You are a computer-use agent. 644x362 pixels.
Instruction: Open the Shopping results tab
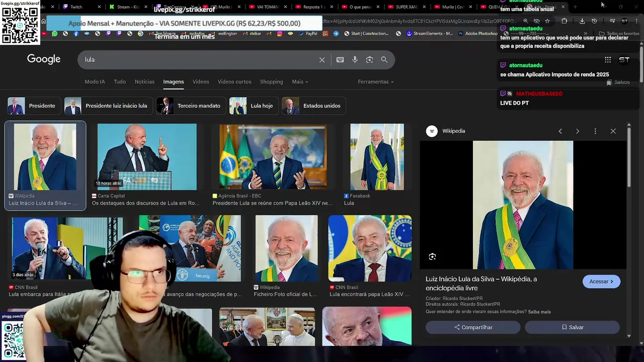click(271, 82)
